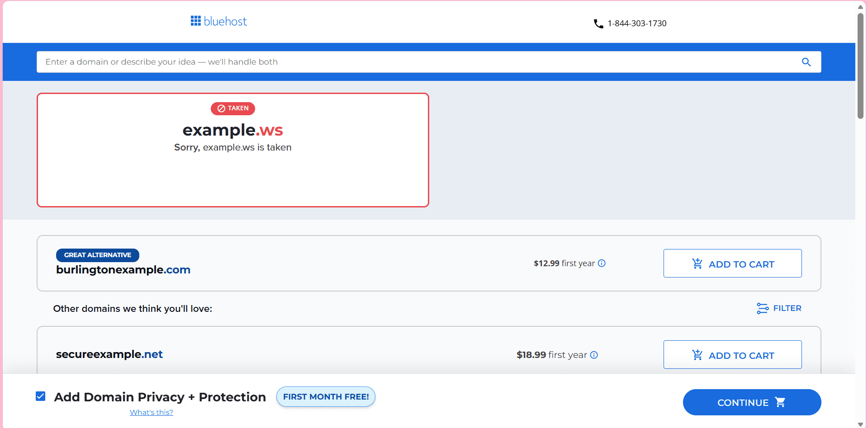Click the page's vertical scrollbar thumb
868x428 pixels.
[860, 66]
